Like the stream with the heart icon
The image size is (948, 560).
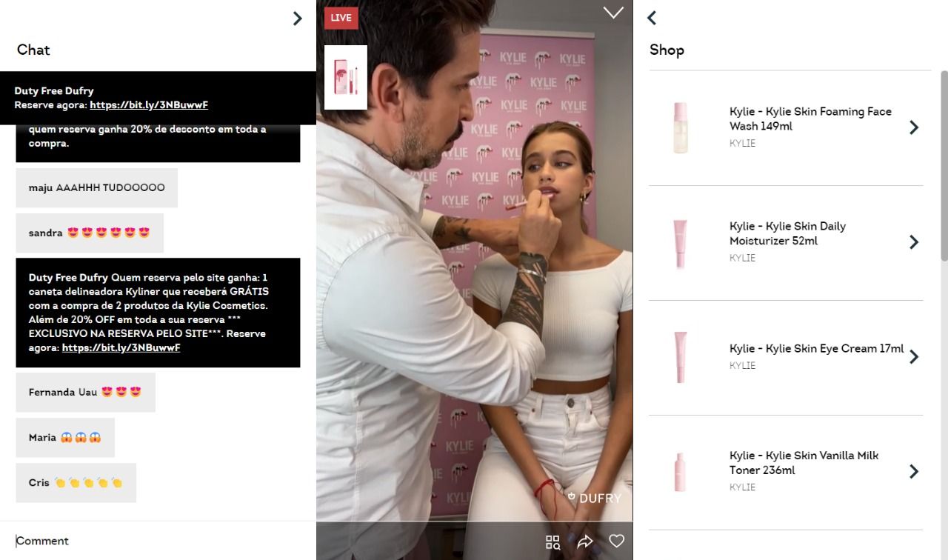tap(617, 541)
